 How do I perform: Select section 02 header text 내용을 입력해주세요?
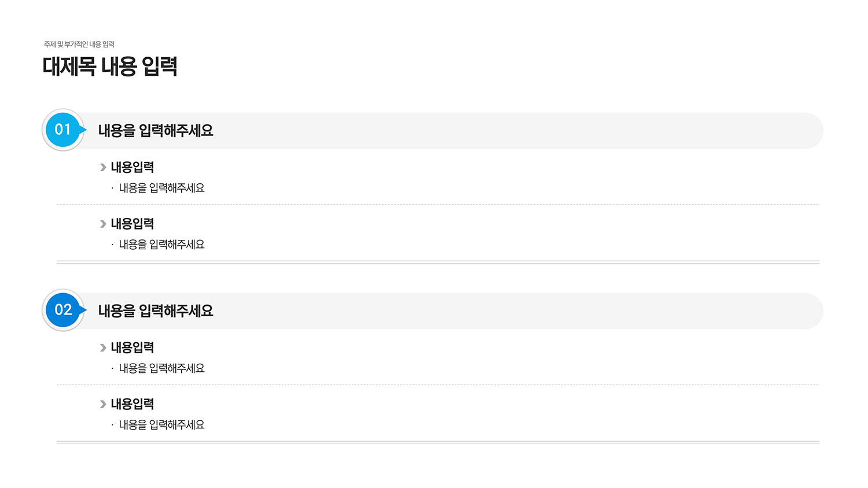tap(156, 311)
